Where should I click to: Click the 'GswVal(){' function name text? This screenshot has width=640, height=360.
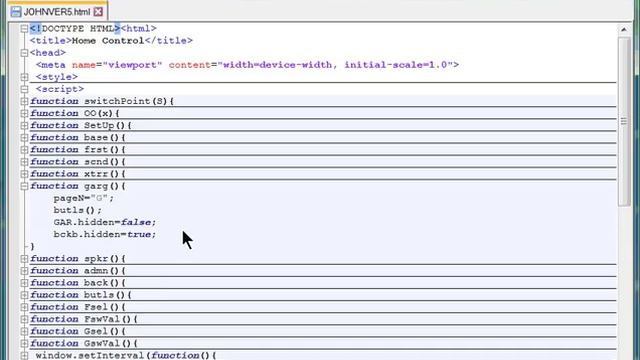[x=111, y=343]
